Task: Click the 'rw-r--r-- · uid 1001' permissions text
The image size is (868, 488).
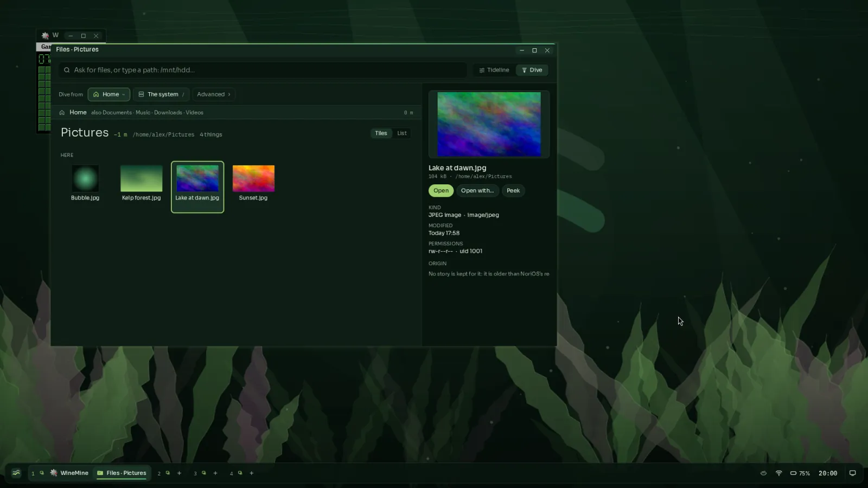Action: (x=455, y=251)
